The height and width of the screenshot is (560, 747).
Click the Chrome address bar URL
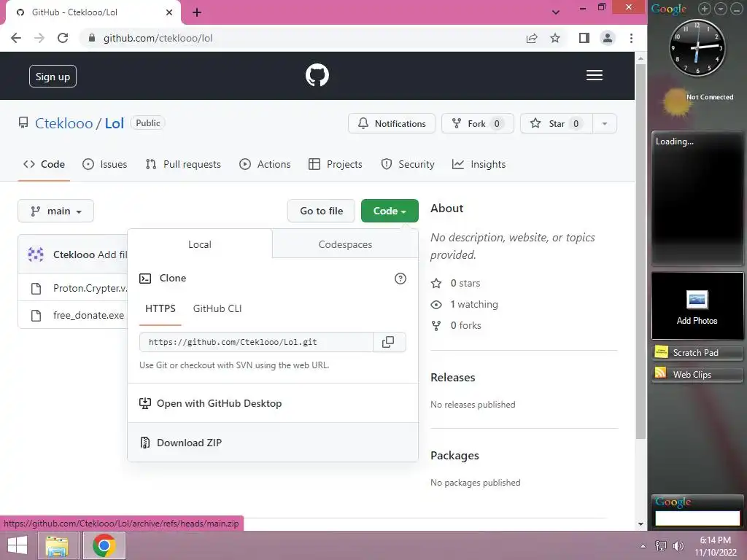(158, 38)
